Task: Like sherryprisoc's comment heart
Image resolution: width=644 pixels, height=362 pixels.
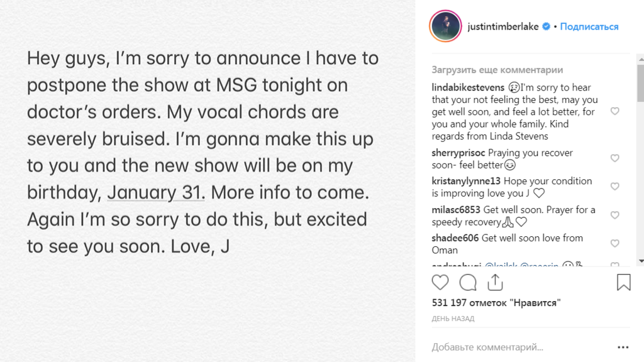Action: tap(615, 158)
